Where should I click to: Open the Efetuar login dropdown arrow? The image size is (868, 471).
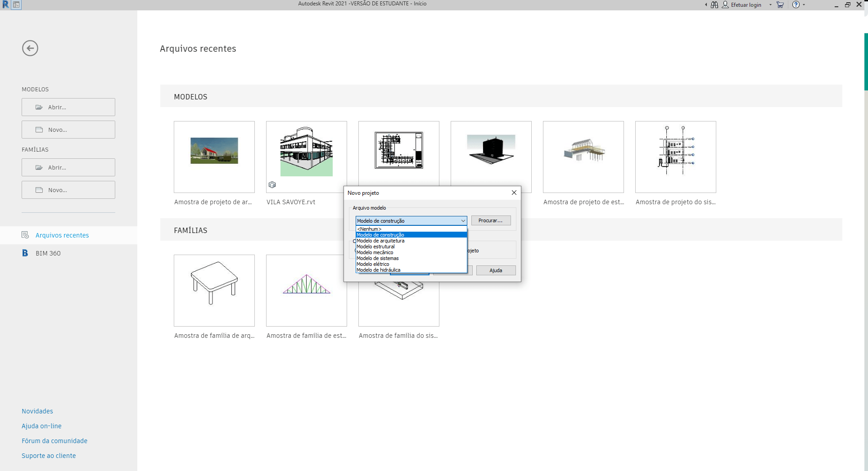pyautogui.click(x=770, y=4)
